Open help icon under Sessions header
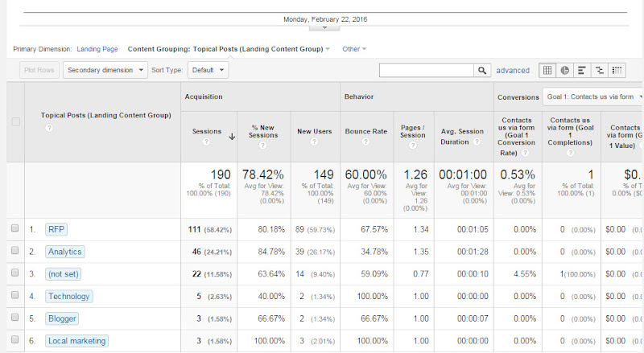Image resolution: width=644 pixels, height=353 pixels. [x=206, y=142]
